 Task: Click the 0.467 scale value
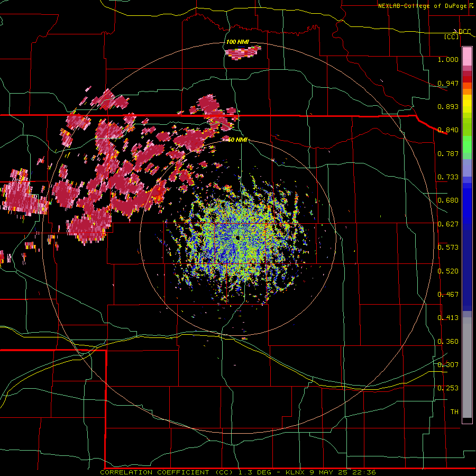tap(448, 295)
